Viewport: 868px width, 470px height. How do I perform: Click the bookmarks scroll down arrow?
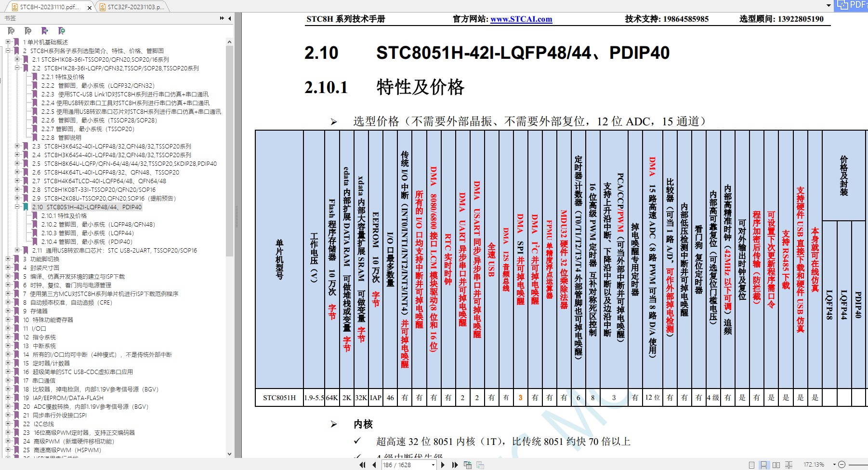(x=229, y=454)
